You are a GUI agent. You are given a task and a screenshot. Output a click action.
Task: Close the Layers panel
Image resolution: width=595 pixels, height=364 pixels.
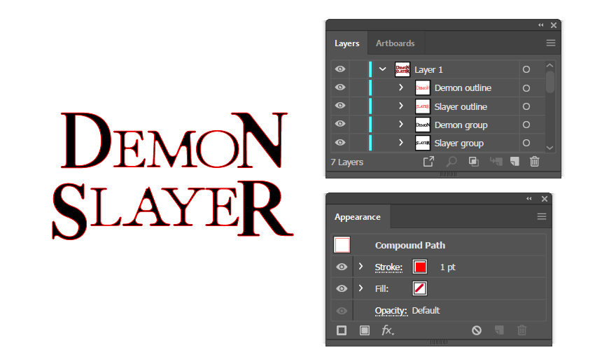point(554,25)
